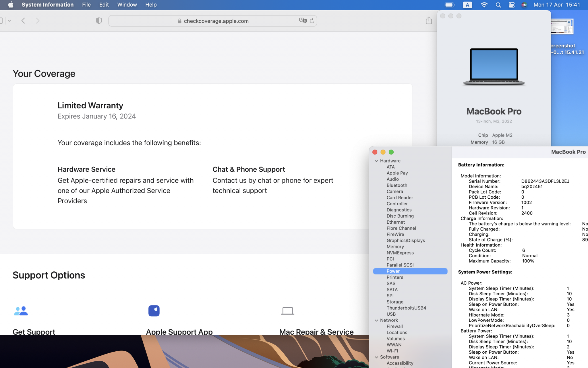Screen dimensions: 588x368
Task: Click Safari's Share icon
Action: [429, 20]
